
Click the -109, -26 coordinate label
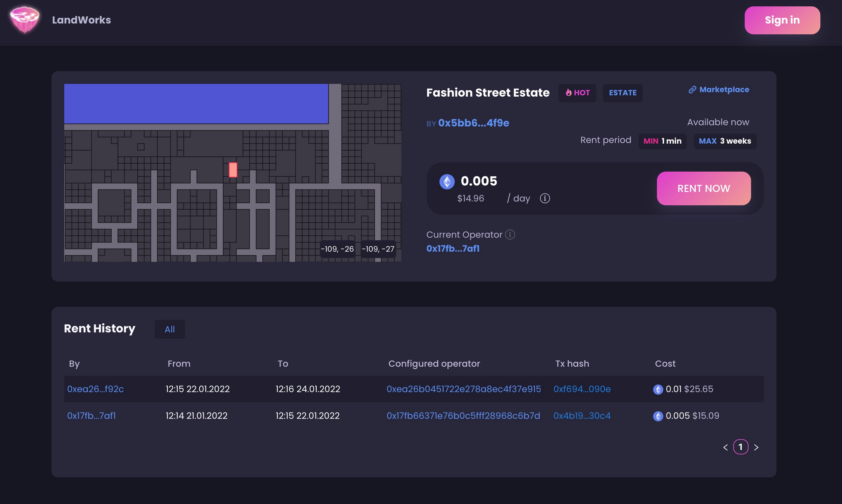coord(337,249)
